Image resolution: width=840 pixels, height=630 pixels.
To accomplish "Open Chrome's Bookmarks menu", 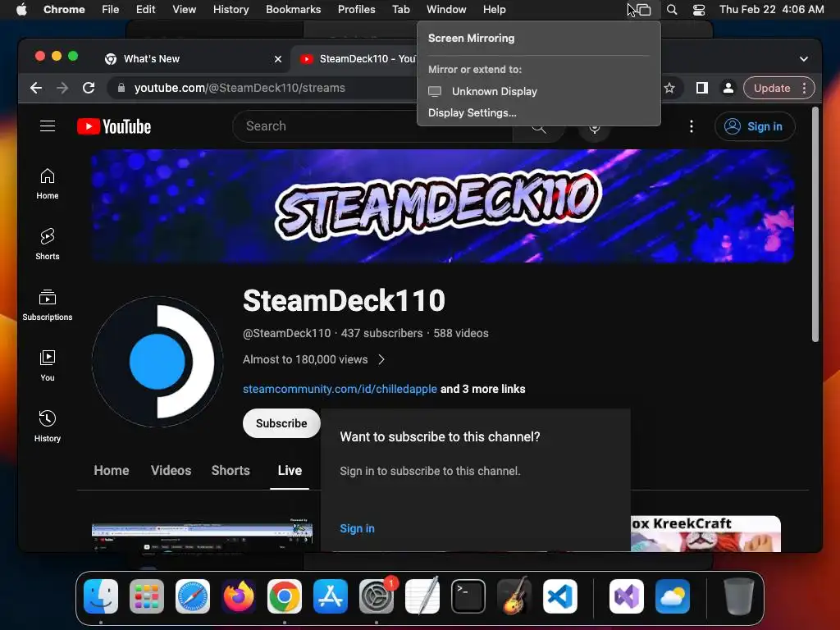I will (293, 10).
